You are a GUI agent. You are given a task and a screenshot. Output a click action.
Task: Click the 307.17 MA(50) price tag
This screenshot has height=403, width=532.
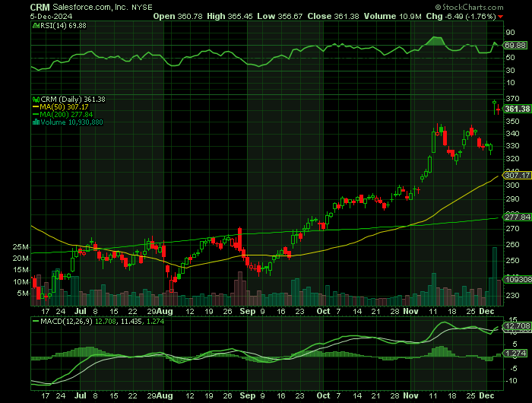pos(517,176)
